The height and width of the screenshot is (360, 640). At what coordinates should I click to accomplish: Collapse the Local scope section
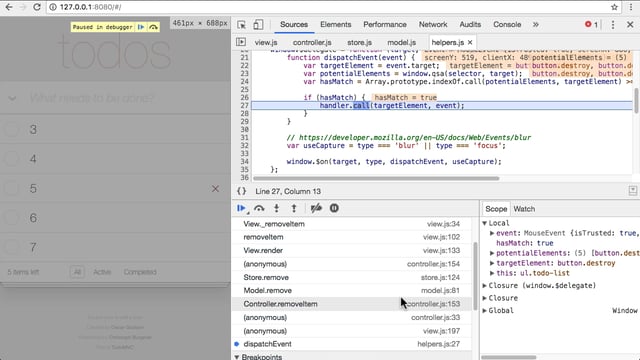click(484, 223)
